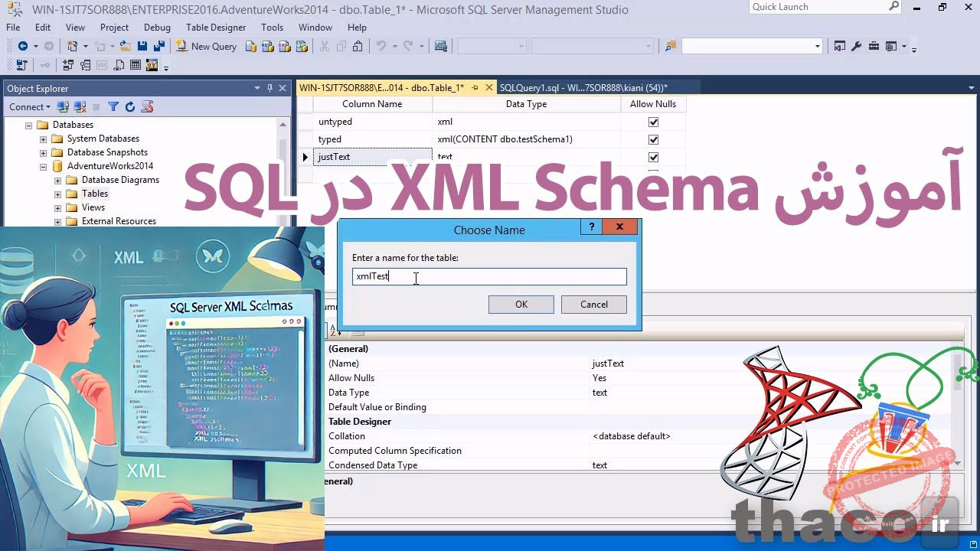Open a New Query window
The height and width of the screenshot is (551, 980).
point(205,46)
